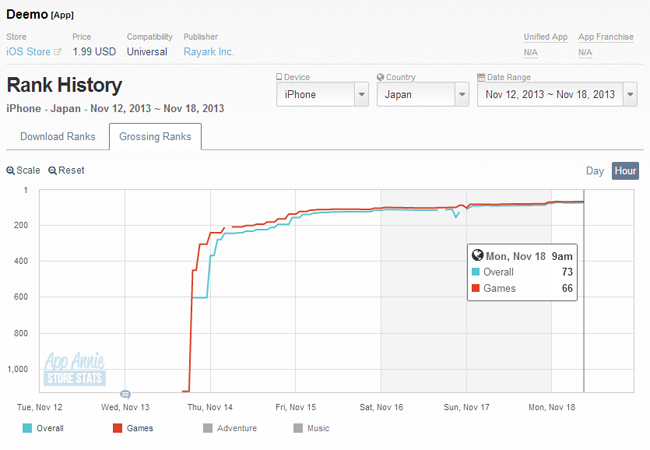Screen dimensions: 650x450
Task: Click the N/A value under Unified App
Action: tap(531, 53)
